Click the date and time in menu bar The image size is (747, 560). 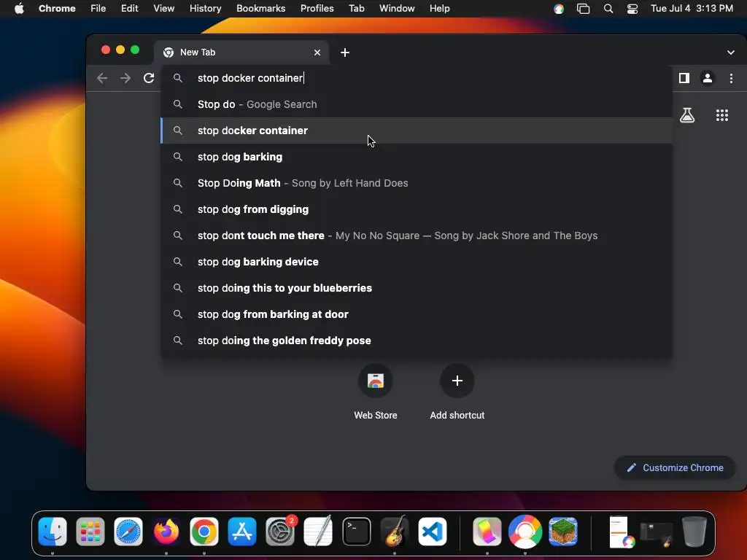pyautogui.click(x=692, y=9)
